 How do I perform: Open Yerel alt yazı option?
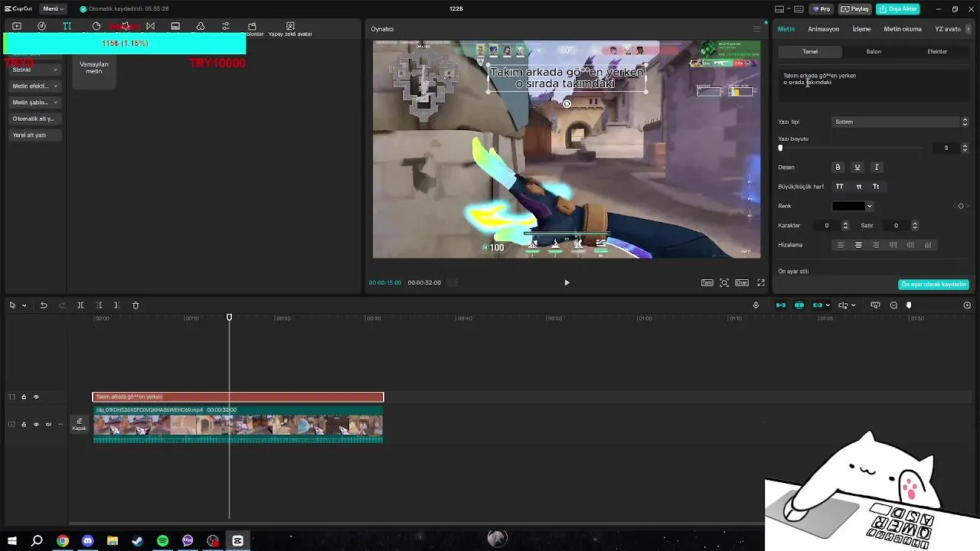34,135
